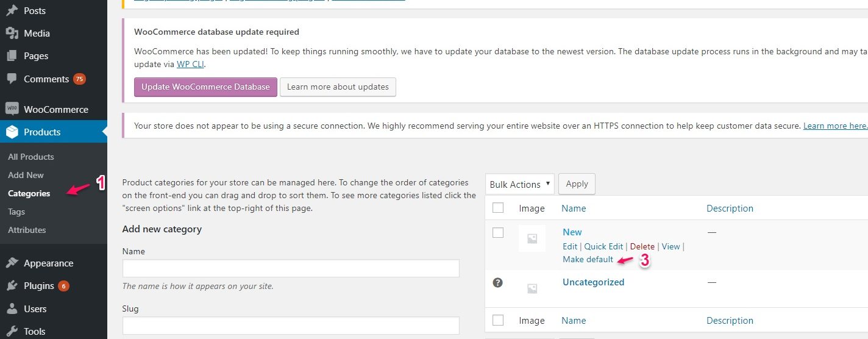
Task: Tick the select-all checkbox in table footer
Action: click(498, 320)
